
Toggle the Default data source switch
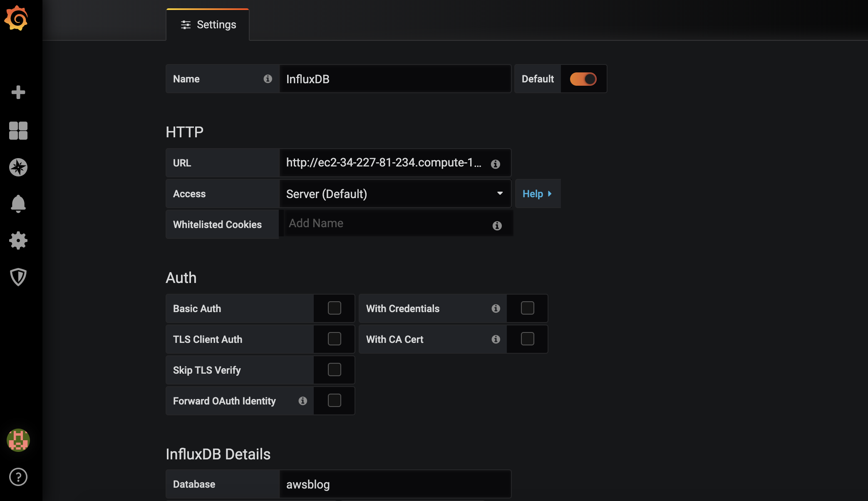(x=583, y=79)
